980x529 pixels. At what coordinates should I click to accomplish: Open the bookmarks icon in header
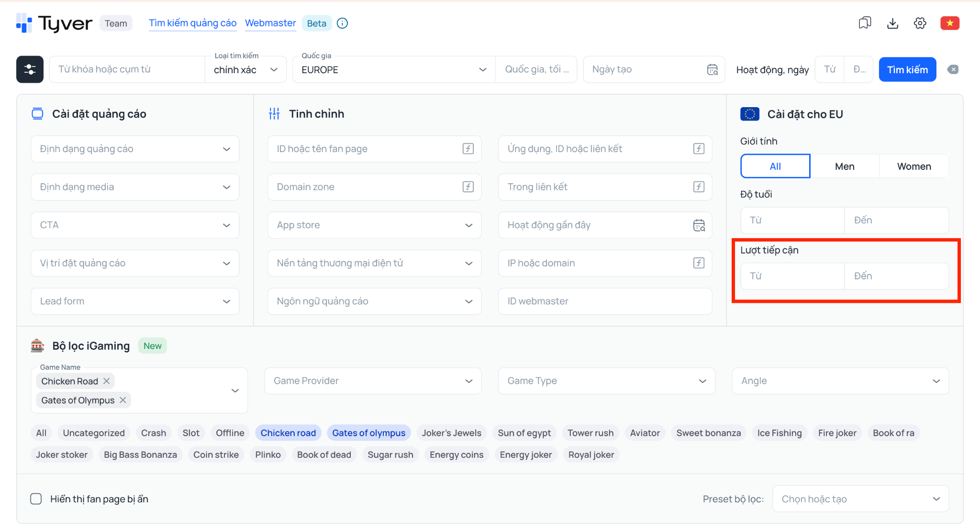[x=865, y=23]
